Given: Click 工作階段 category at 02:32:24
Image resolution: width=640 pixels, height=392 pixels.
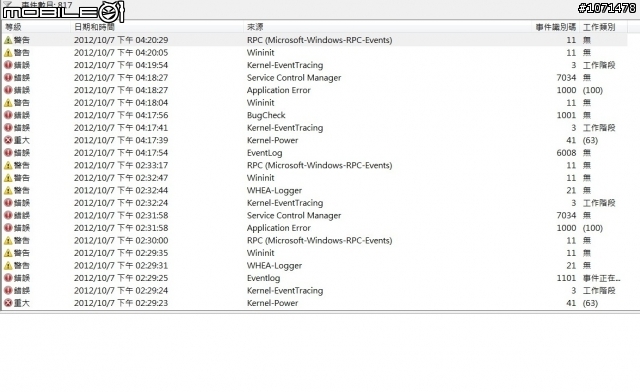Looking at the screenshot, I should [x=599, y=203].
